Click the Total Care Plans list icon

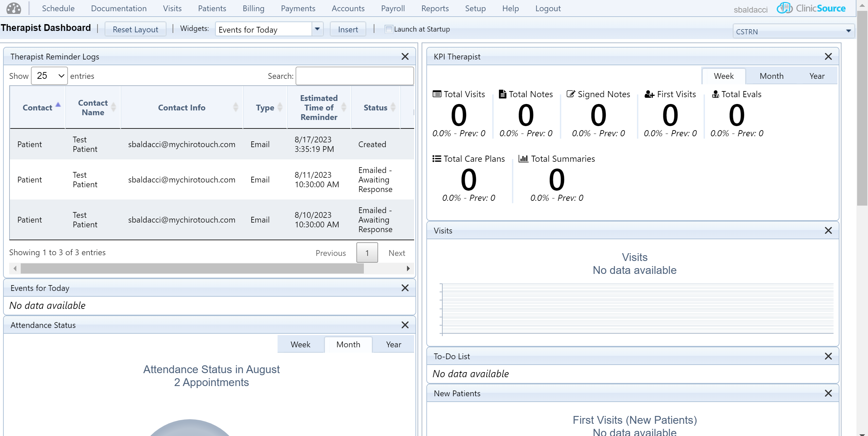[x=437, y=159]
